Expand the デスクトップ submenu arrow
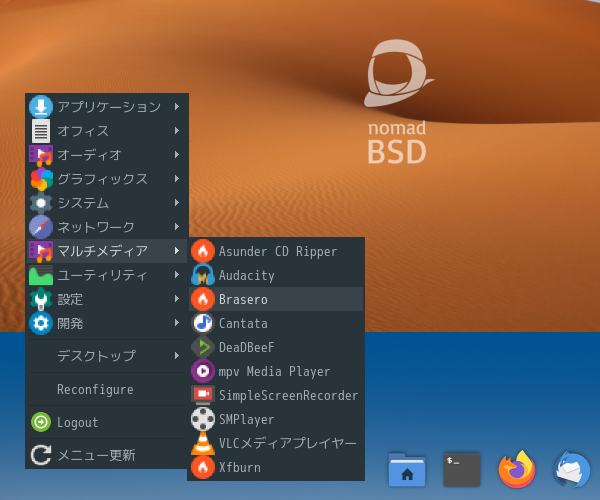Viewport: 600px width, 500px height. pos(177,356)
